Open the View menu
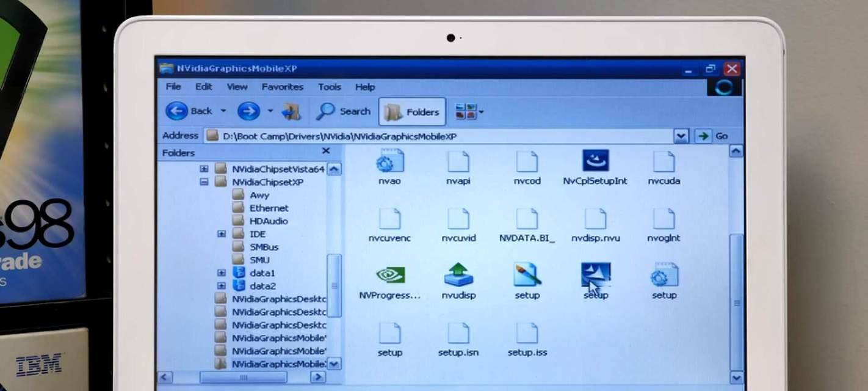Image resolution: width=868 pixels, height=391 pixels. click(x=237, y=87)
